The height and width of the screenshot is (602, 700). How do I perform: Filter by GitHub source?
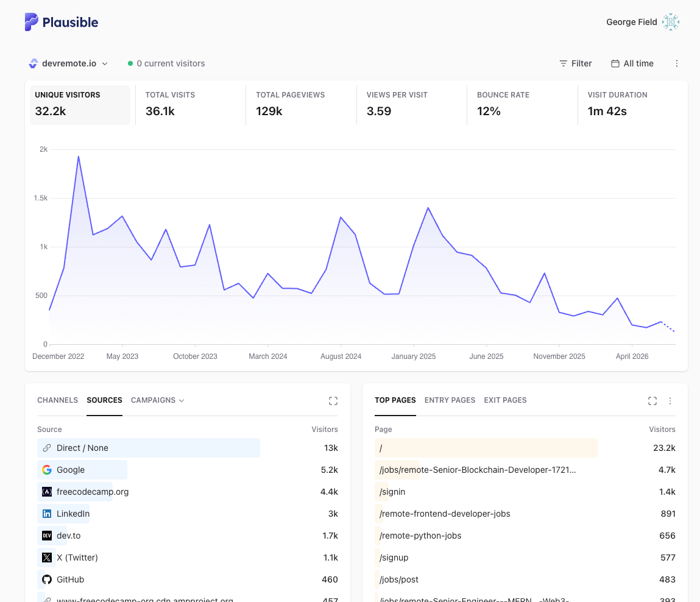(x=70, y=579)
